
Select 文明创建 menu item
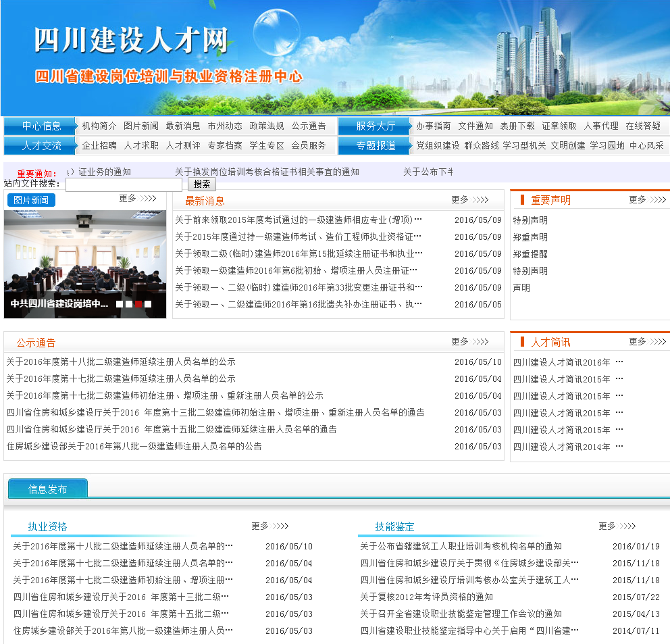pos(568,145)
